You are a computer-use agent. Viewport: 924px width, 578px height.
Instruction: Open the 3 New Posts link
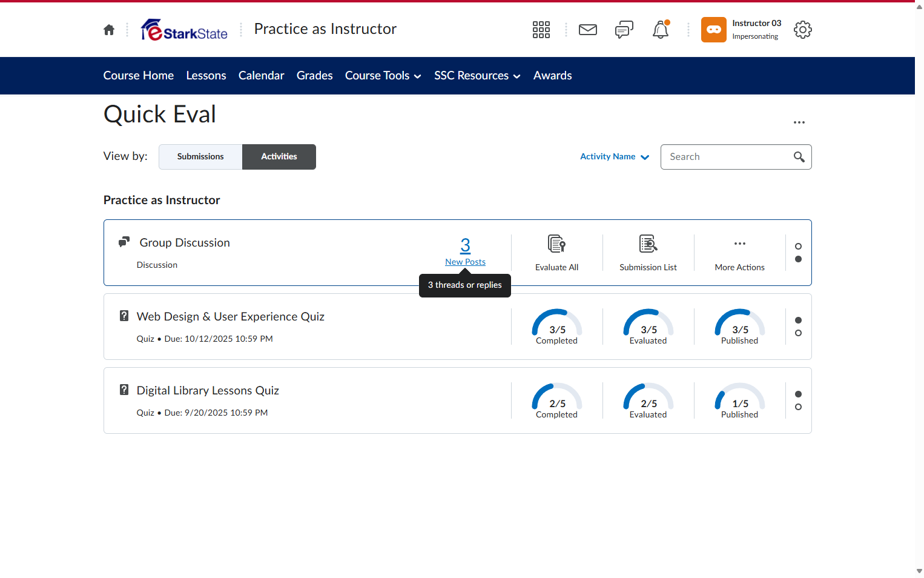466,251
